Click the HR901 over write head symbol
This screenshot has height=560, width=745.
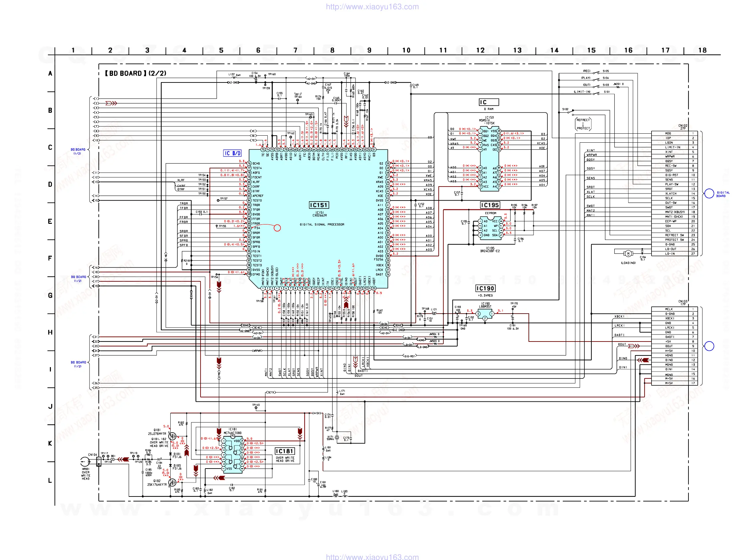click(x=85, y=461)
